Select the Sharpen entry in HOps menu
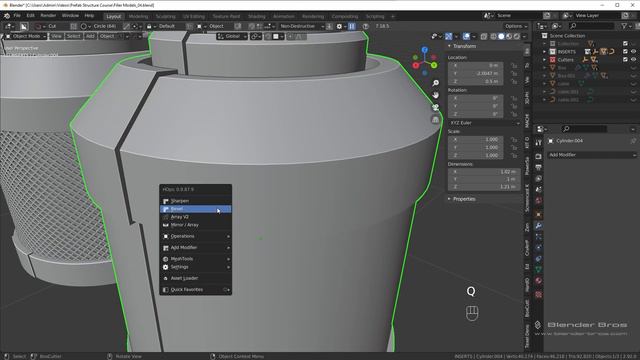This screenshot has height=360, width=640. [196, 201]
